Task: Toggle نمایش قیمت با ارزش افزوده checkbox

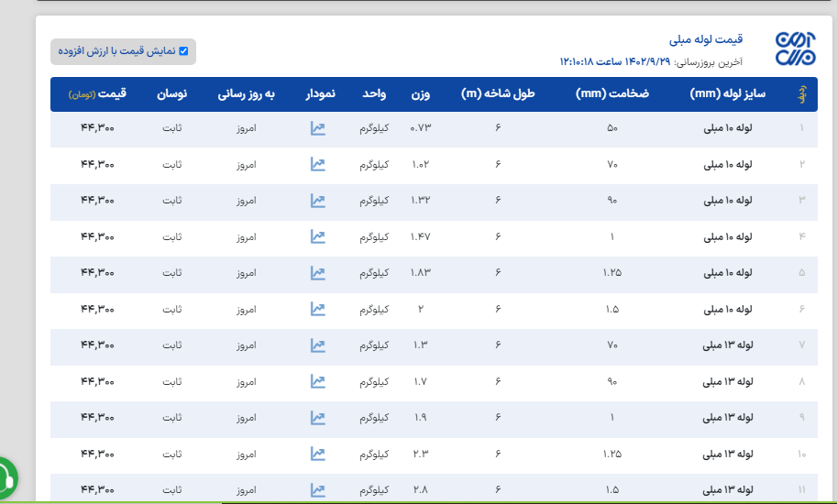Action: 183,51
